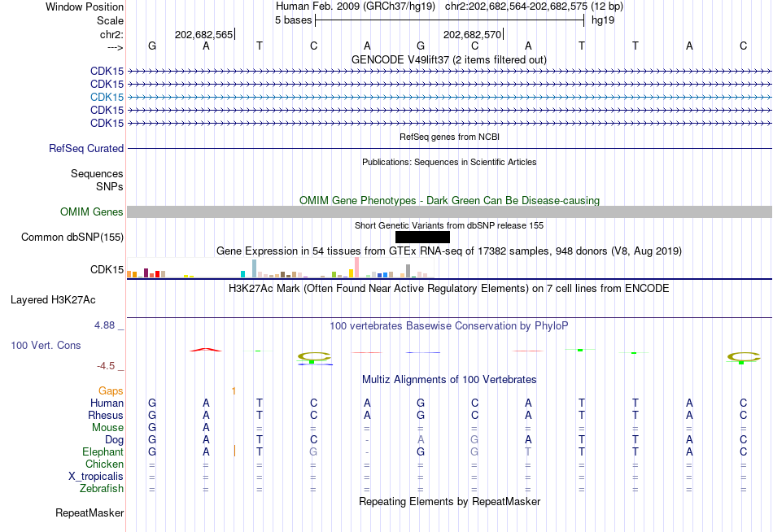Click the Window Position track label
Image resolution: width=773 pixels, height=532 pixels.
click(85, 7)
